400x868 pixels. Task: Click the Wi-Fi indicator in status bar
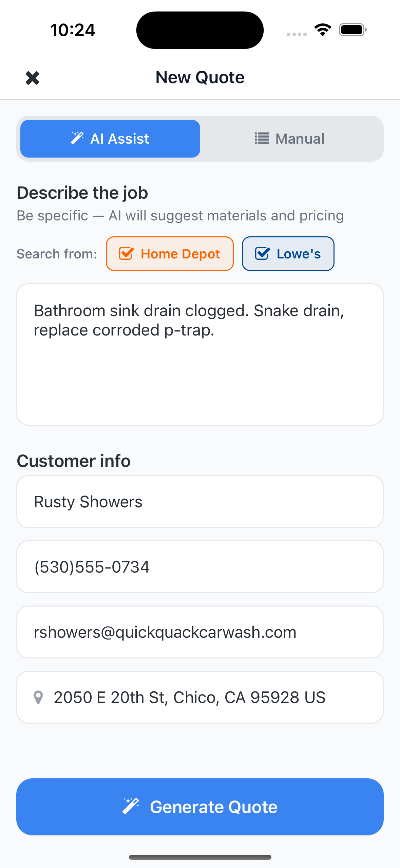[322, 30]
